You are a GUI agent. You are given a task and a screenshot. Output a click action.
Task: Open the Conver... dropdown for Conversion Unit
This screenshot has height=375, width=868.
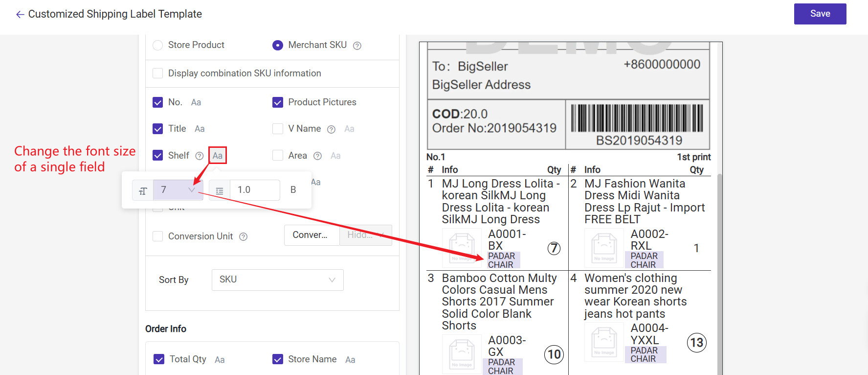pyautogui.click(x=312, y=235)
